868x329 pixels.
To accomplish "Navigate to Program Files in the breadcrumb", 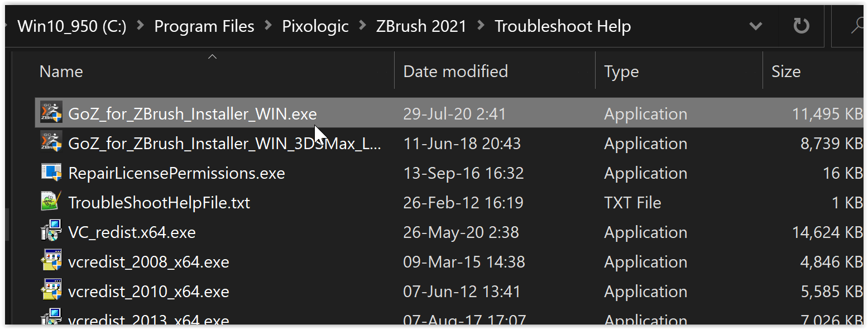I will click(x=204, y=26).
